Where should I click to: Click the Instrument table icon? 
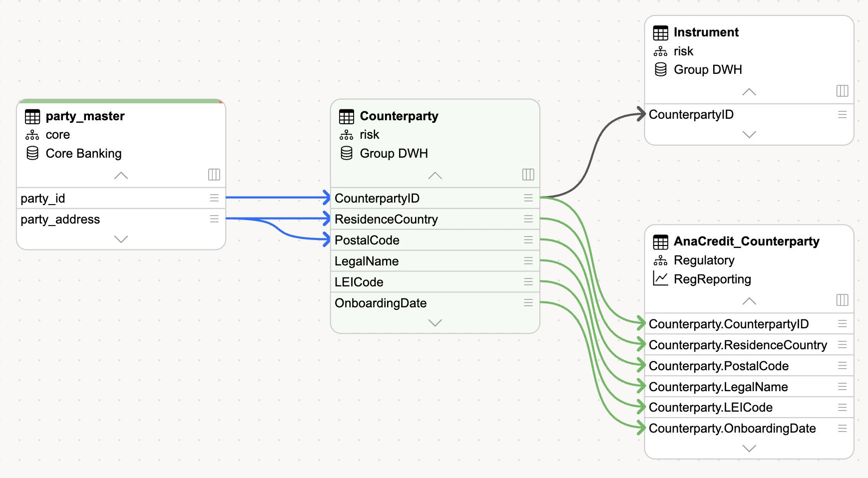pos(661,33)
